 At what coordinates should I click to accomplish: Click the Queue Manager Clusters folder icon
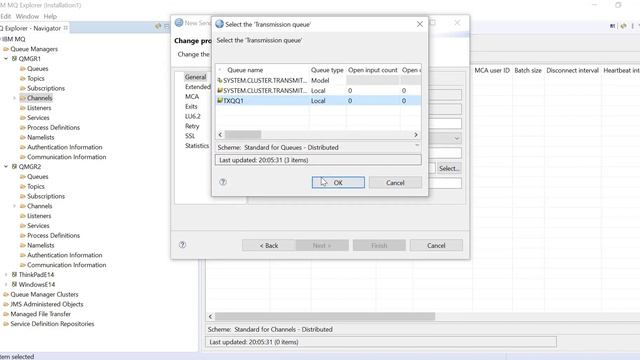click(x=6, y=294)
